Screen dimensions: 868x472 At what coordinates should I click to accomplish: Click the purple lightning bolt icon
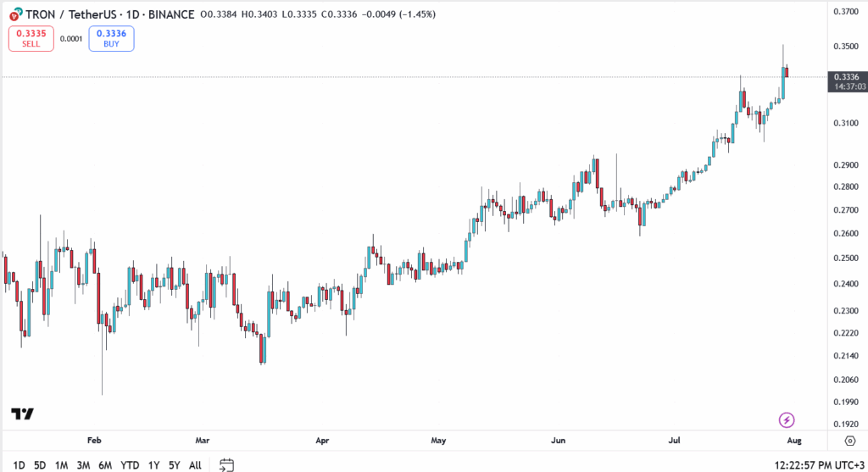tap(787, 419)
